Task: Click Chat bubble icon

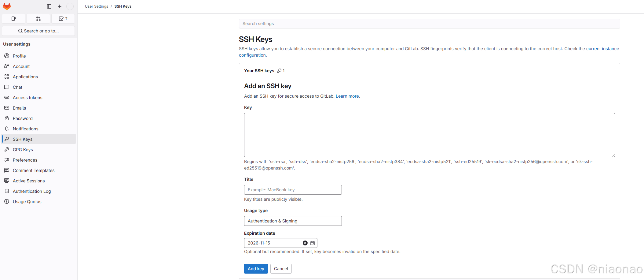Action: tap(7, 87)
